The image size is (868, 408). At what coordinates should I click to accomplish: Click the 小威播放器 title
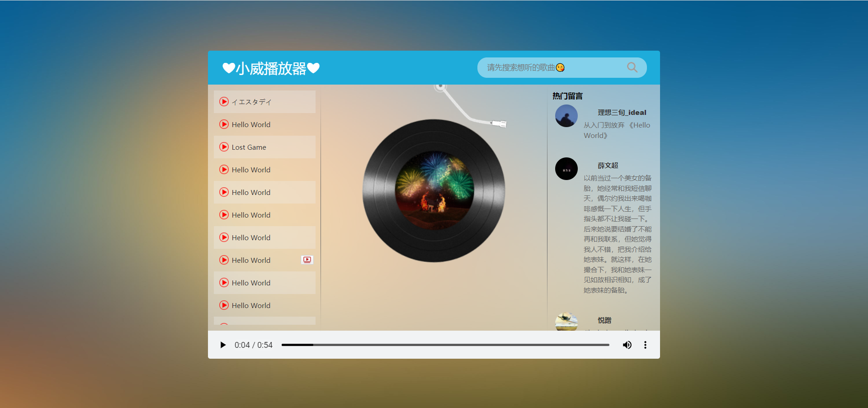(271, 68)
